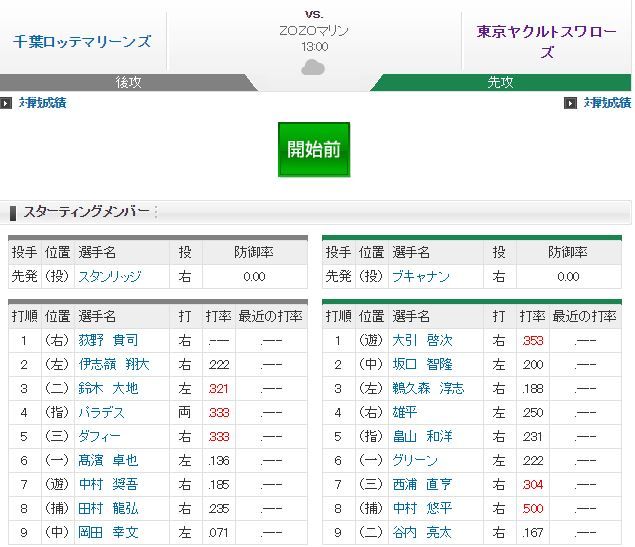Click 鈴木 大地's .321 batting average
635x547 pixels.
coord(219,389)
